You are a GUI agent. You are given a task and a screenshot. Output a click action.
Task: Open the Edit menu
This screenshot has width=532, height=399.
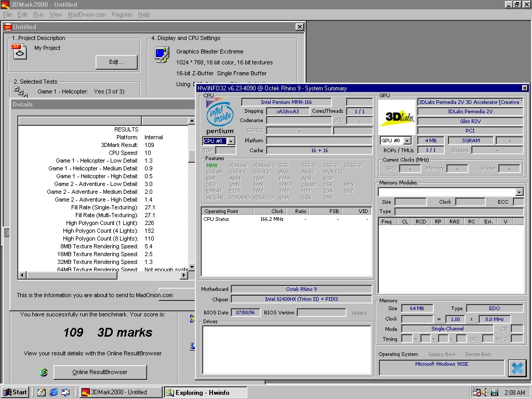click(22, 15)
